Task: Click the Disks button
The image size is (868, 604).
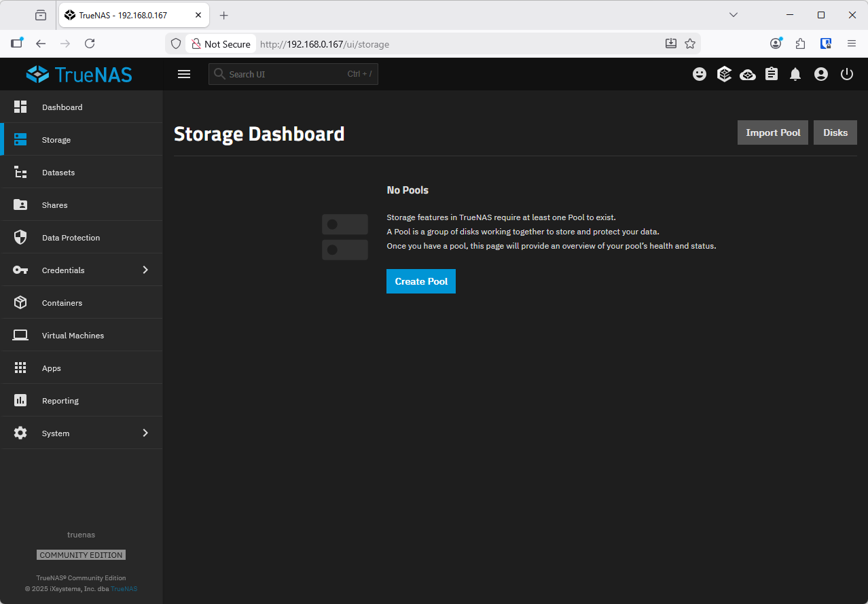Action: click(835, 132)
